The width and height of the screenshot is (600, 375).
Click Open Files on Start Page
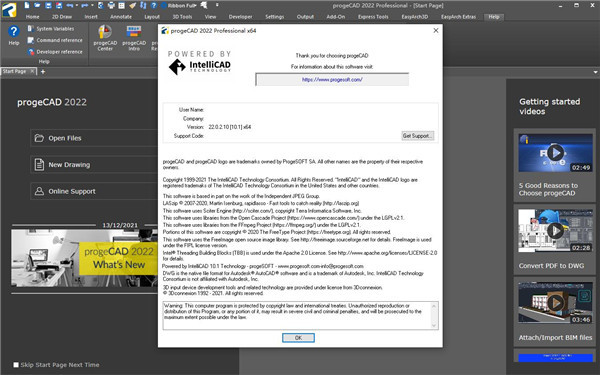click(94, 138)
